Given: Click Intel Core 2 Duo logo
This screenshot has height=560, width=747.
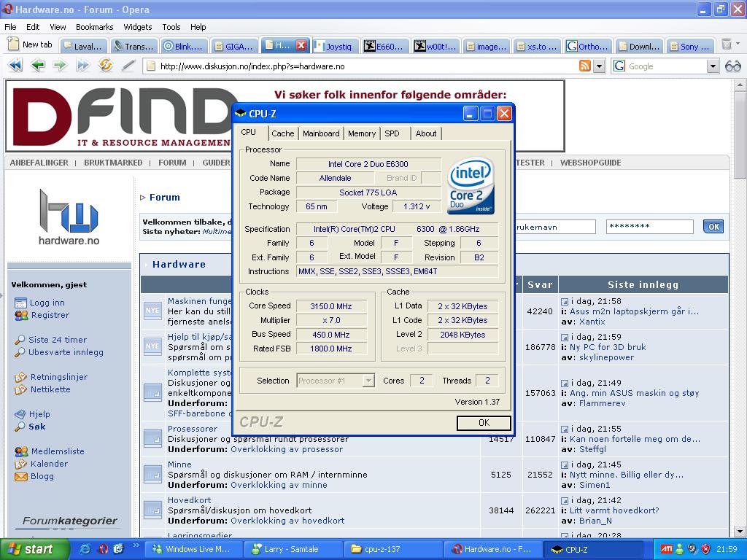Looking at the screenshot, I should pyautogui.click(x=471, y=185).
